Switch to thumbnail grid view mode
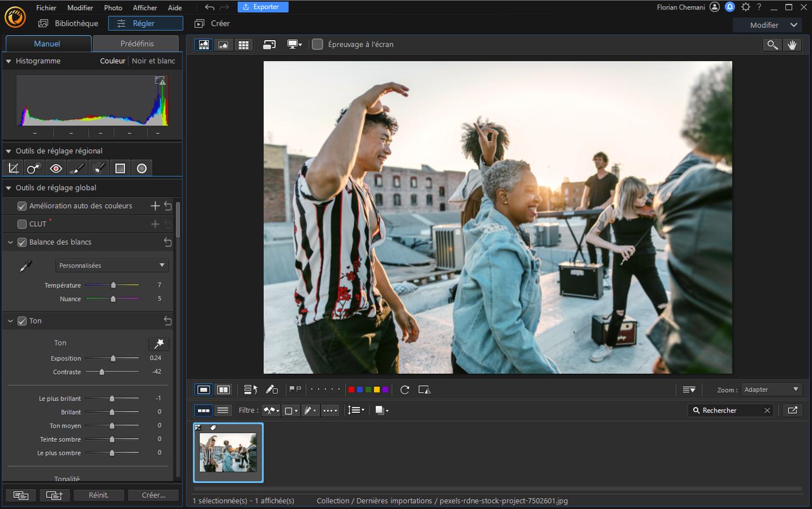812x509 pixels. (x=244, y=45)
